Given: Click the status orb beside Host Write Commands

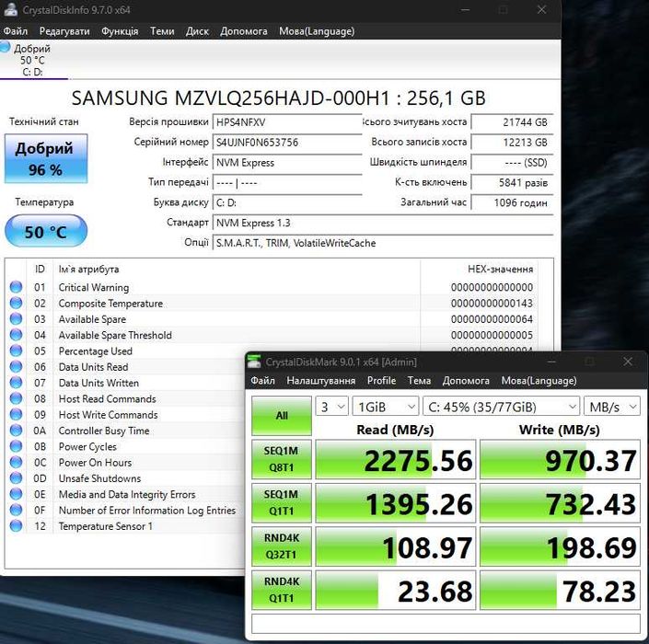Looking at the screenshot, I should coord(16,414).
